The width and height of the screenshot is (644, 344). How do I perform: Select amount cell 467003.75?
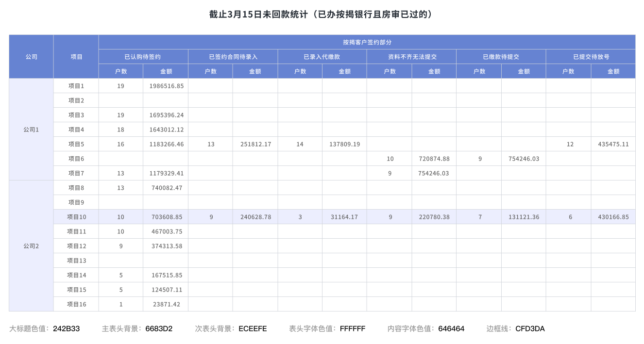pyautogui.click(x=166, y=231)
